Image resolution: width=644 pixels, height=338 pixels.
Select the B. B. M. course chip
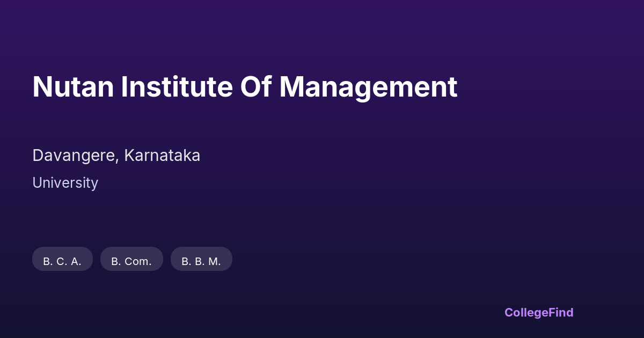tap(201, 261)
